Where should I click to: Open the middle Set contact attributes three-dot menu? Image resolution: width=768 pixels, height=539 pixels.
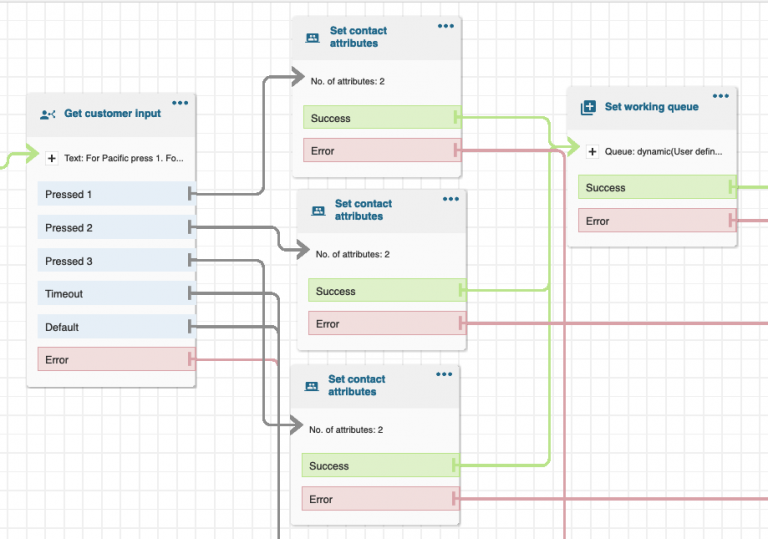[451, 198]
